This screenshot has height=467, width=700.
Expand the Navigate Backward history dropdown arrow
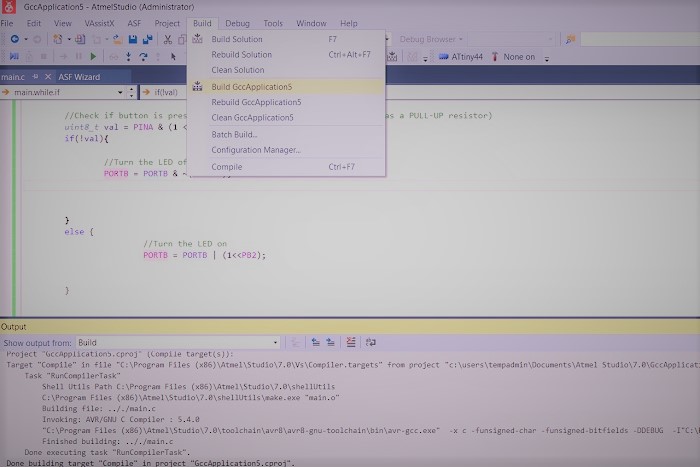[x=26, y=39]
